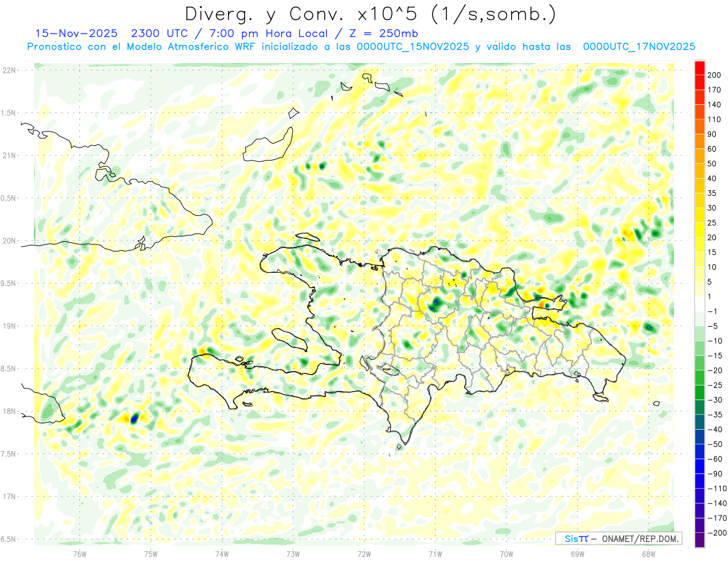
Task: Select the '0.5N' axis tick label
Action: point(8,198)
